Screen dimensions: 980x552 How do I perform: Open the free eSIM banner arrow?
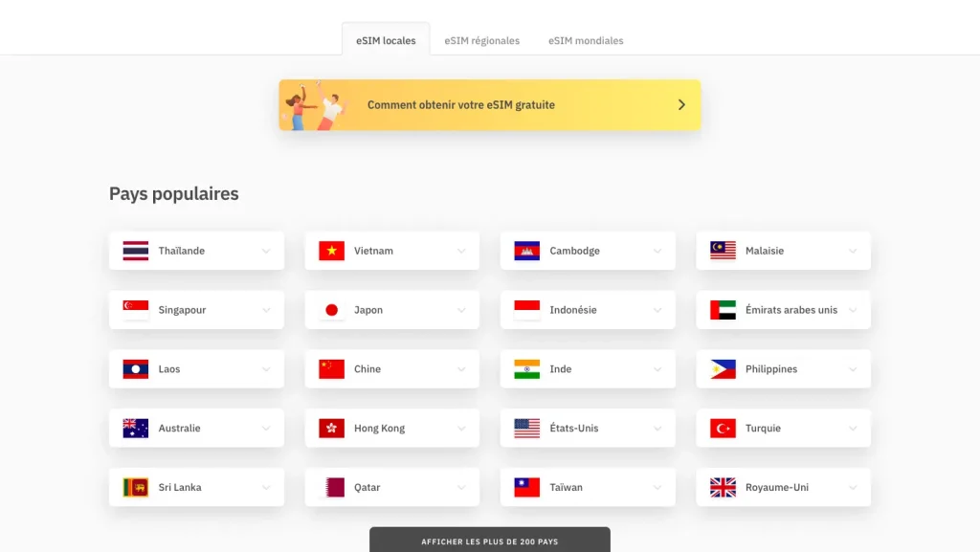(681, 105)
